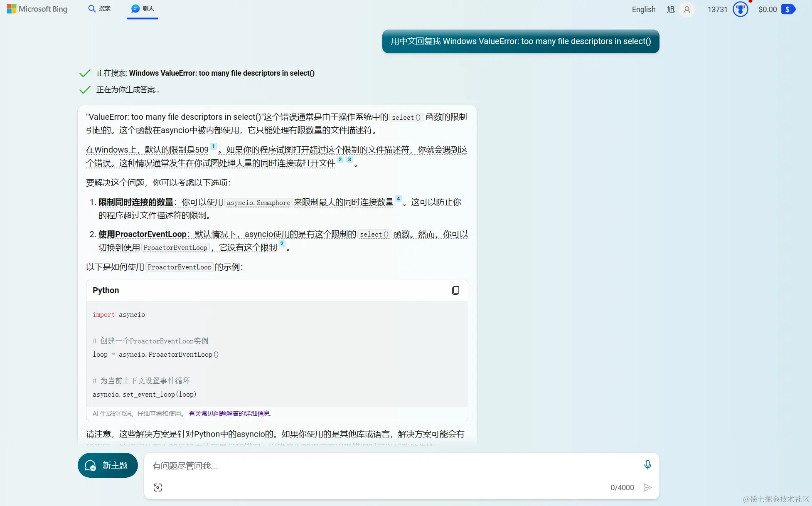Screen dimensions: 812x506
Task: Copy the Python code with copy icon
Action: [x=455, y=290]
